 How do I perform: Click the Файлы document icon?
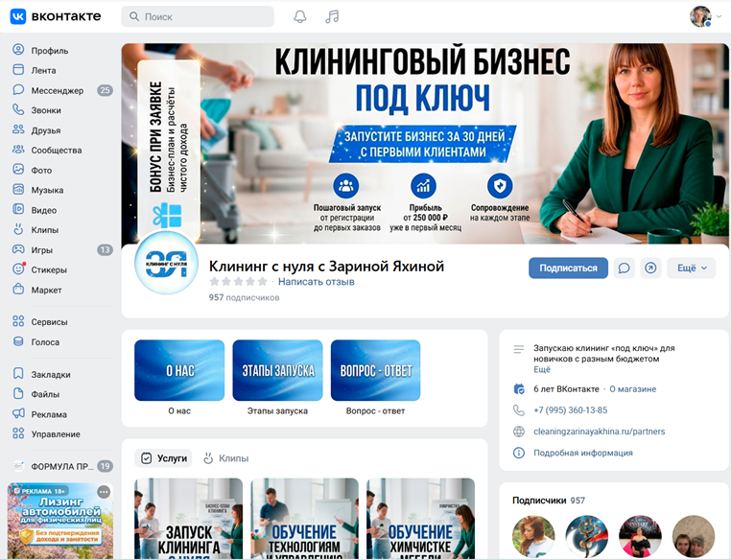click(x=18, y=394)
